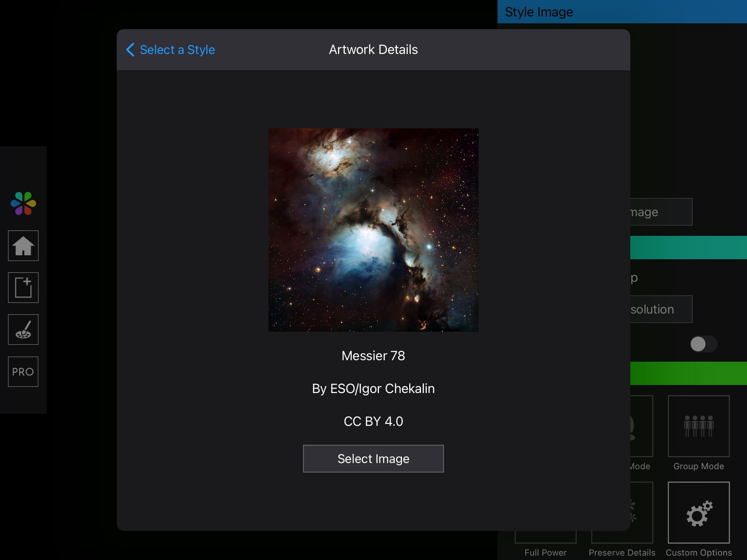
Task: Select the Full Power mode label
Action: click(545, 553)
